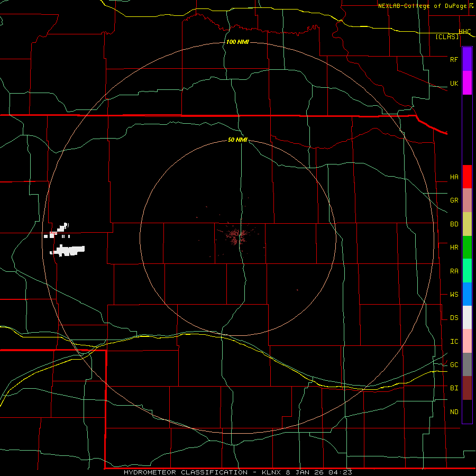The width and height of the screenshot is (476, 476).
Task: Click the NEXLAB-College of DuPage credit text
Action: pos(422,6)
